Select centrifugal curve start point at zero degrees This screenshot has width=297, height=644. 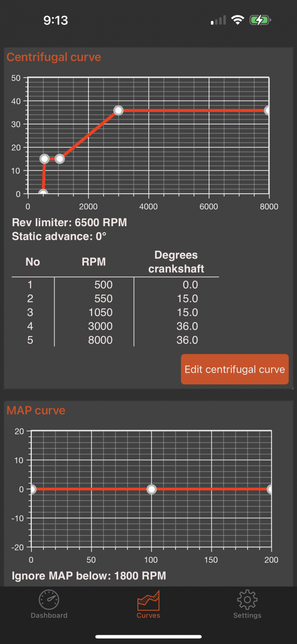43,194
